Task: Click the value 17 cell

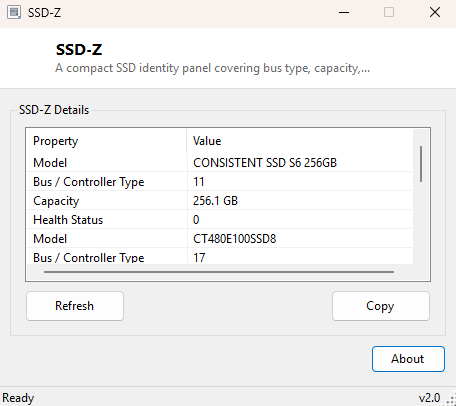Action: coord(199,257)
